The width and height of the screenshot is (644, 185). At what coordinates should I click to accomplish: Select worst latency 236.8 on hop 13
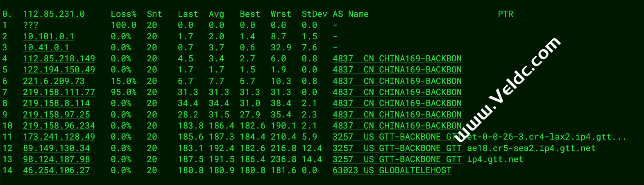click(x=283, y=159)
